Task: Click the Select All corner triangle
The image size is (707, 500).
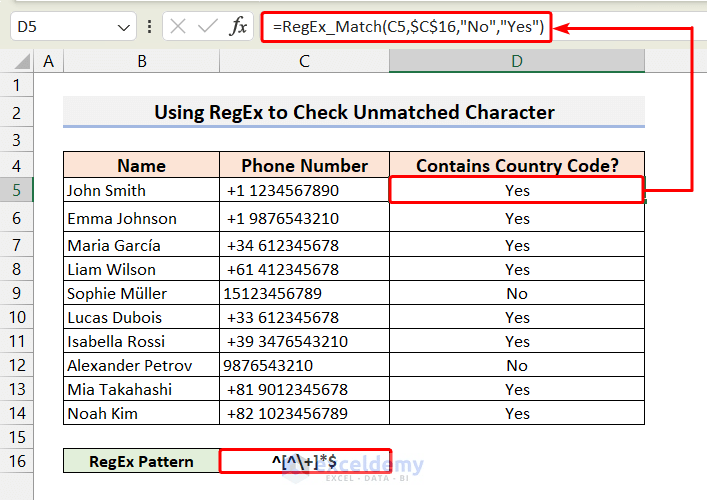Action: (x=22, y=61)
